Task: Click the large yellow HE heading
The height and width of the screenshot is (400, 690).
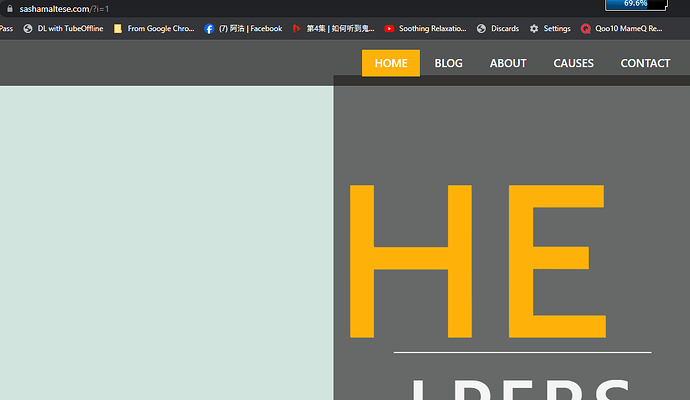Action: (x=476, y=260)
